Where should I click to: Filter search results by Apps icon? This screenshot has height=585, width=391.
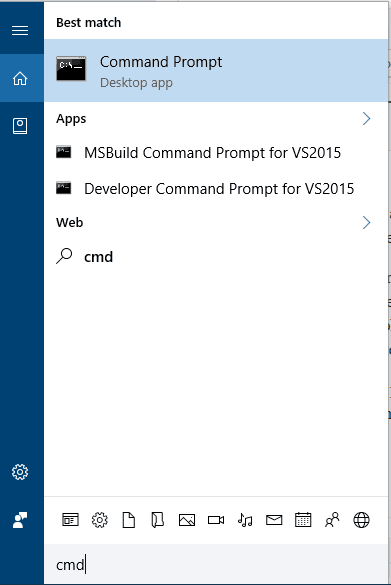pos(71,520)
